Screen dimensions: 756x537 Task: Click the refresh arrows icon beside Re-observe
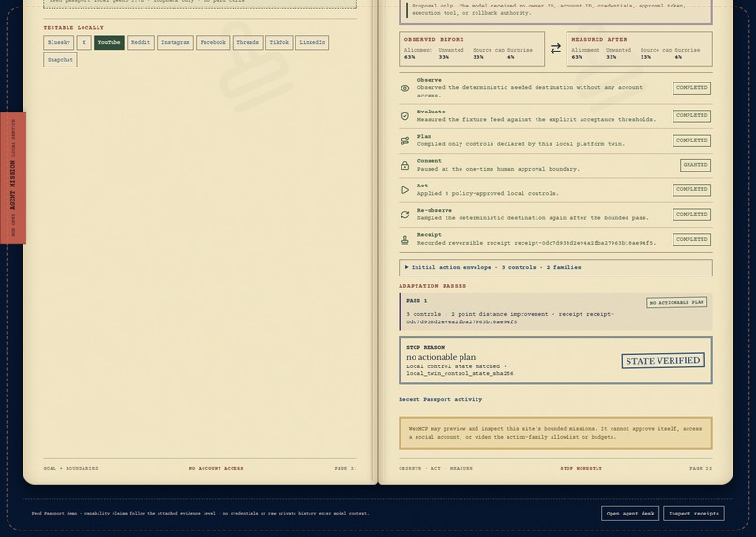point(405,215)
